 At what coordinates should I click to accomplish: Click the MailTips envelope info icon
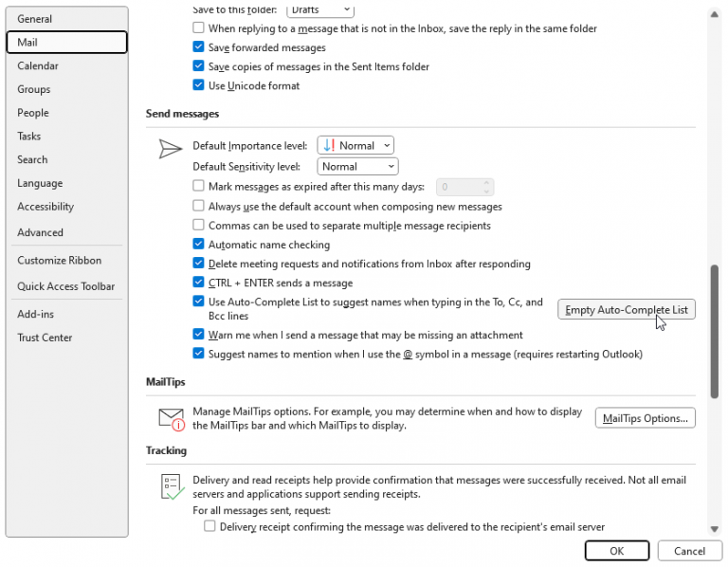point(172,419)
